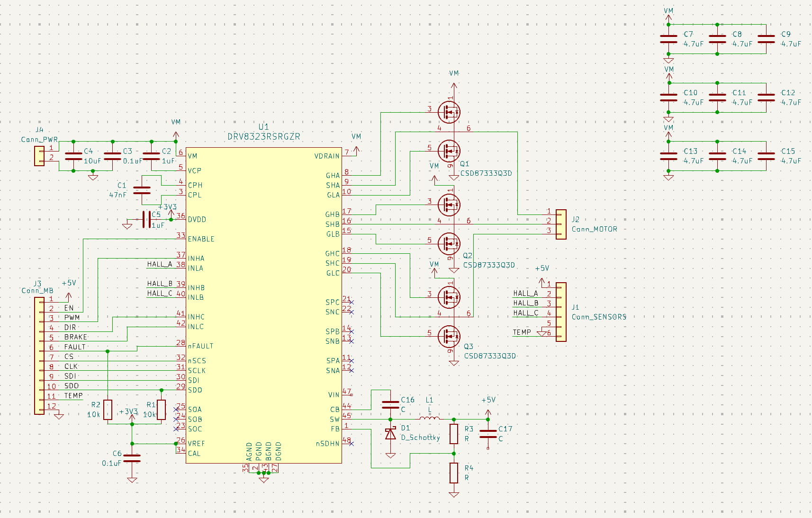Viewport: 812px width, 518px height.
Task: Click the HALL_B net label at pin 39
Action: tap(160, 284)
